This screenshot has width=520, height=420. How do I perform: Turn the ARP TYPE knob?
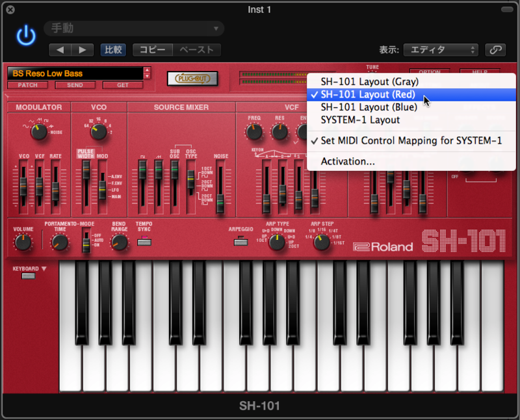tap(277, 242)
